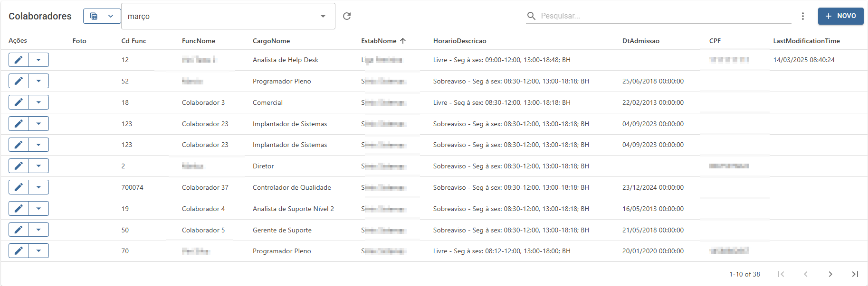Expand actions dropdown for Diretor row
868x286 pixels.
(x=39, y=166)
